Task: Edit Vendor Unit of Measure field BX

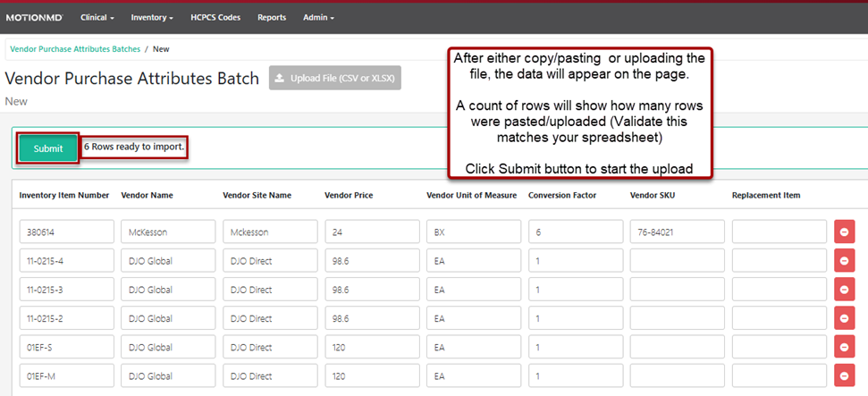Action: click(x=474, y=232)
